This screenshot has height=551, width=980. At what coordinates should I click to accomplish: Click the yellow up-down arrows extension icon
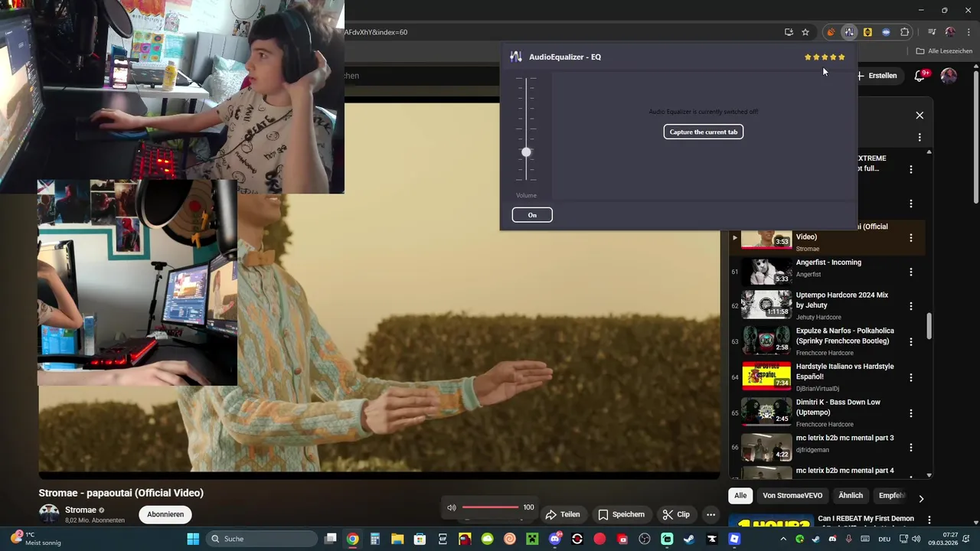(x=867, y=32)
